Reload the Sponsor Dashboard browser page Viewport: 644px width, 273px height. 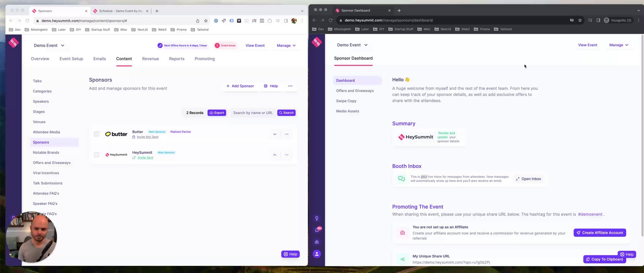(x=331, y=20)
